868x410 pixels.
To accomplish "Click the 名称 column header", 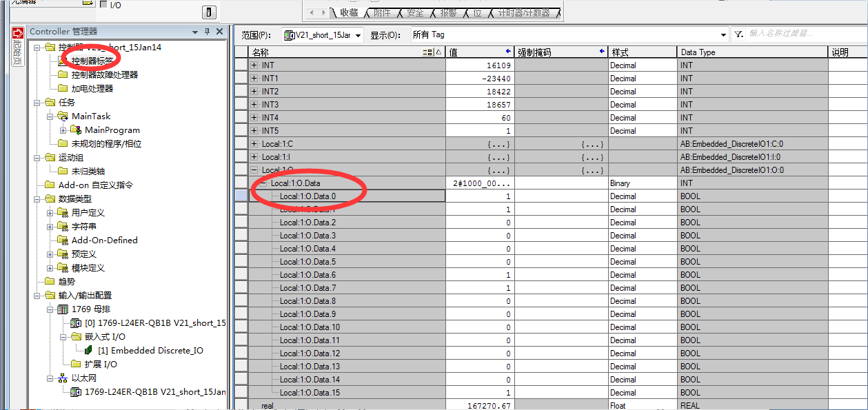I will click(x=338, y=52).
